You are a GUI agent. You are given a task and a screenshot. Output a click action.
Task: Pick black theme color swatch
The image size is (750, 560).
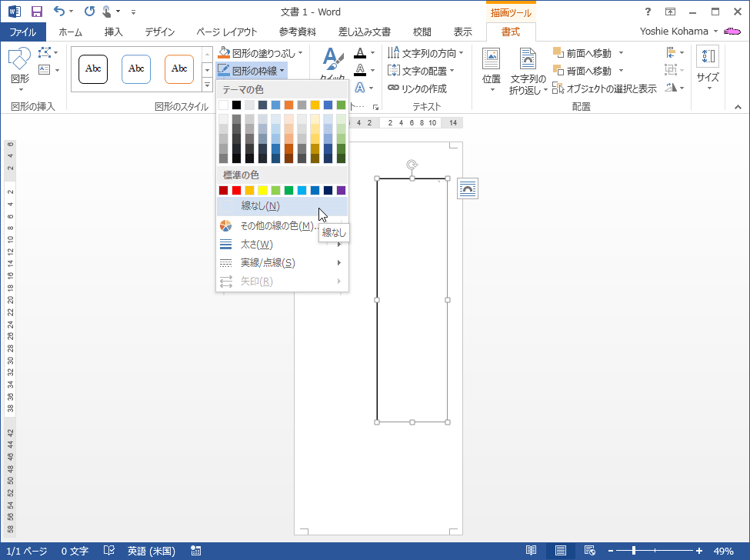pyautogui.click(x=236, y=105)
